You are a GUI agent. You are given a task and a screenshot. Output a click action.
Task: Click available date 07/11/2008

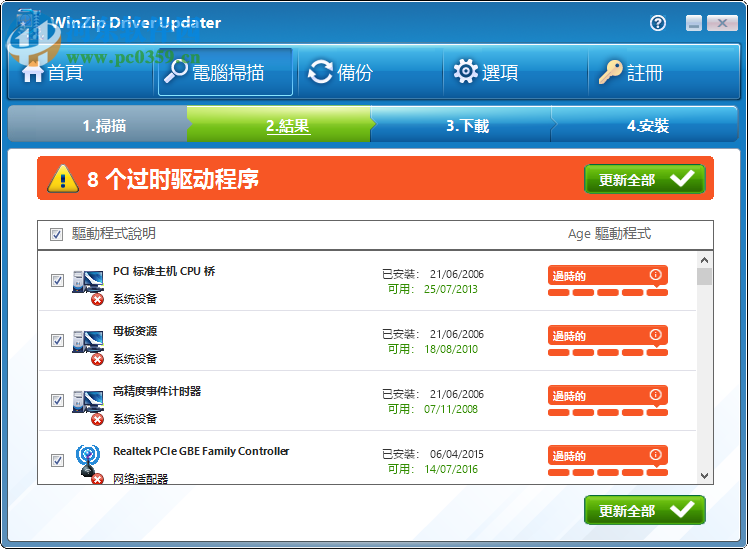[x=451, y=409]
